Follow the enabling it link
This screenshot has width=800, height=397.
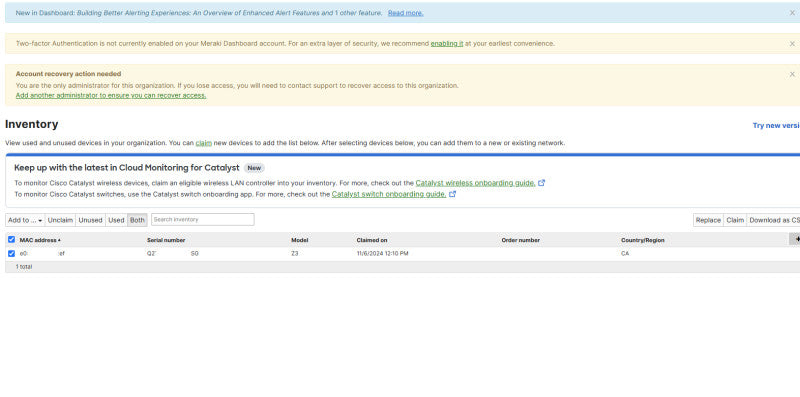tap(447, 44)
